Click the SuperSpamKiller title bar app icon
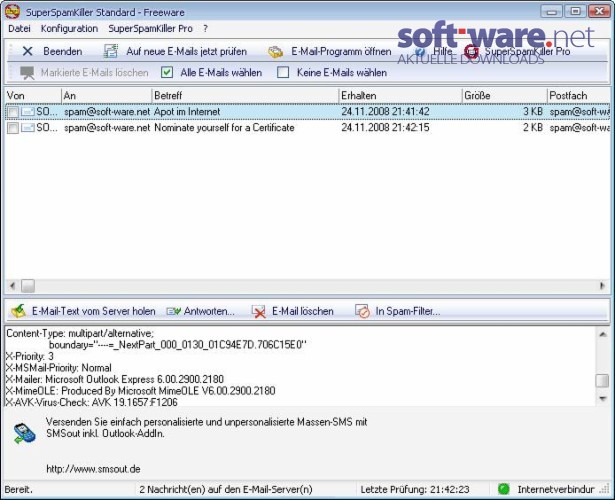Image resolution: width=615 pixels, height=500 pixels. point(12,11)
